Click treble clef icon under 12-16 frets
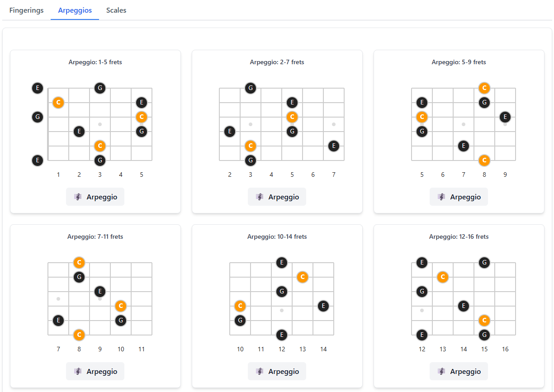Image resolution: width=554 pixels, height=392 pixels. click(x=442, y=371)
